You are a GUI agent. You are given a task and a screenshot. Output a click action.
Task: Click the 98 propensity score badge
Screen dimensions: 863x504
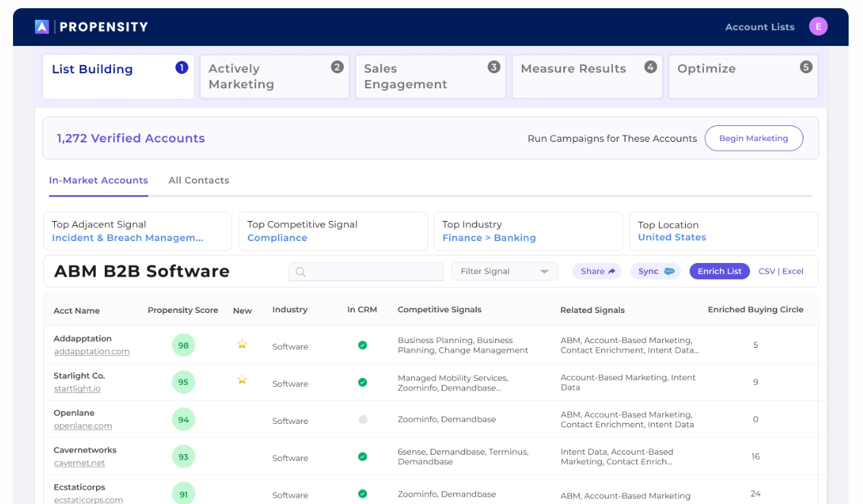click(x=184, y=345)
